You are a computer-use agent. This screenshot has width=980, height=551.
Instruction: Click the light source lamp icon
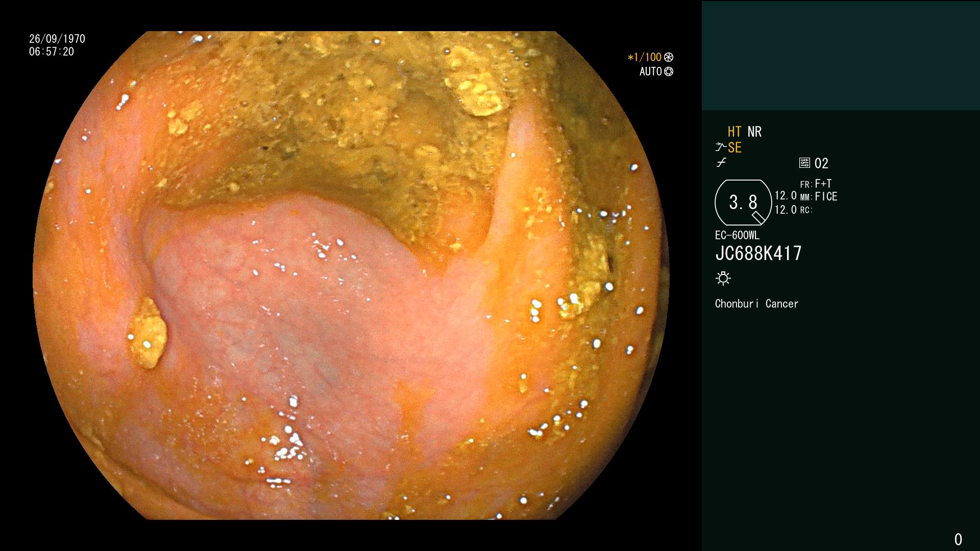click(x=723, y=278)
